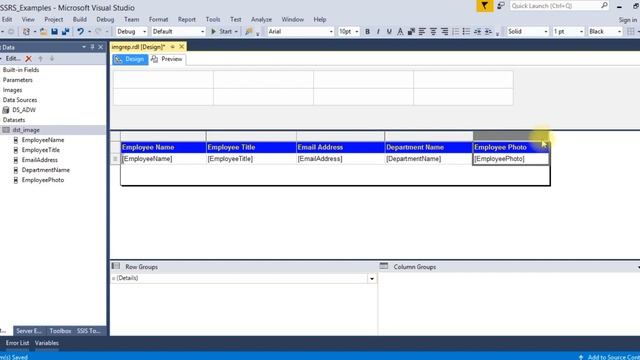Close the imgrep.rdl document tab
Screen dimensions: 640x360
pyautogui.click(x=182, y=47)
